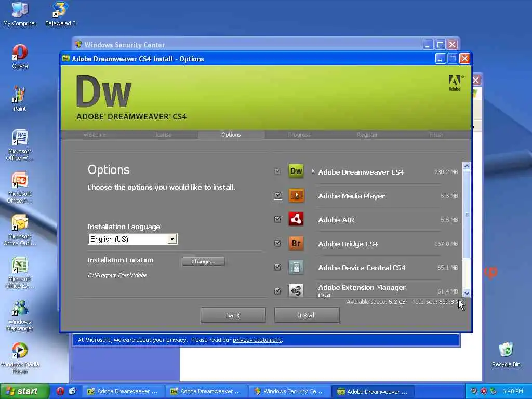Open the Microsoft Office Word shortcut
The height and width of the screenshot is (399, 532).
pos(20,145)
